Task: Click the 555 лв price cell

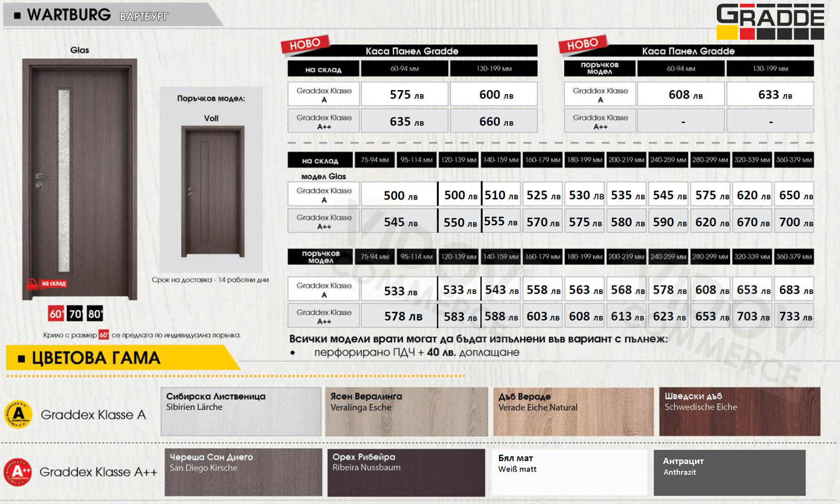Action: click(501, 222)
